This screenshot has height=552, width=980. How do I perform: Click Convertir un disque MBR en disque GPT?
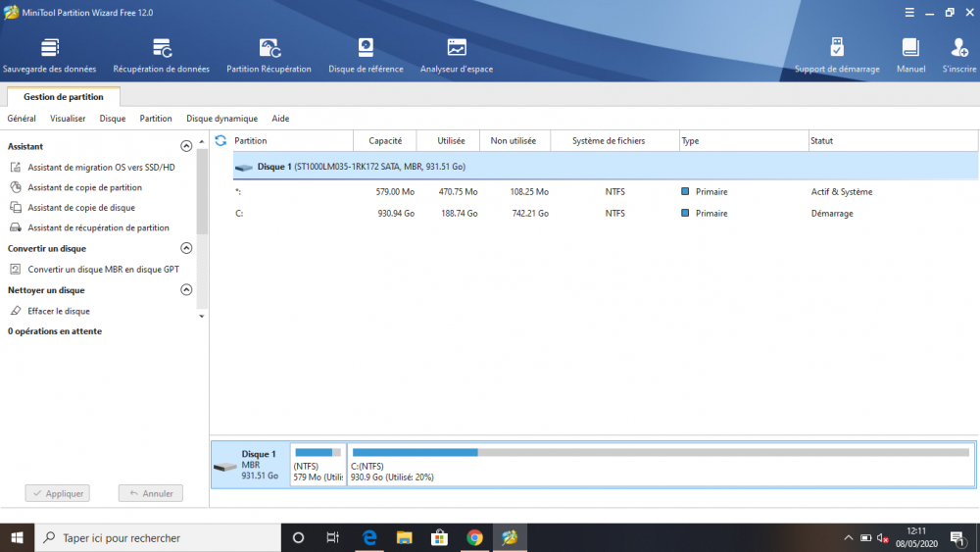point(103,270)
